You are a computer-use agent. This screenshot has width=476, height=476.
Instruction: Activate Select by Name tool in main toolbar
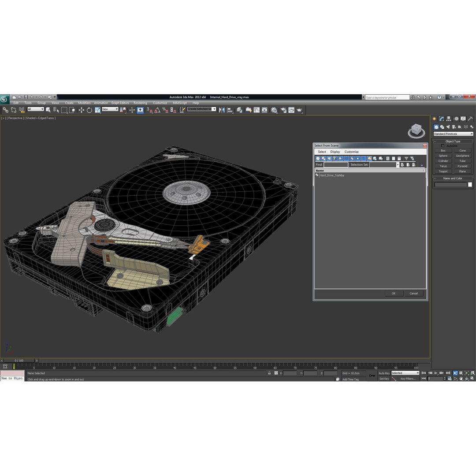pyautogui.click(x=56, y=110)
